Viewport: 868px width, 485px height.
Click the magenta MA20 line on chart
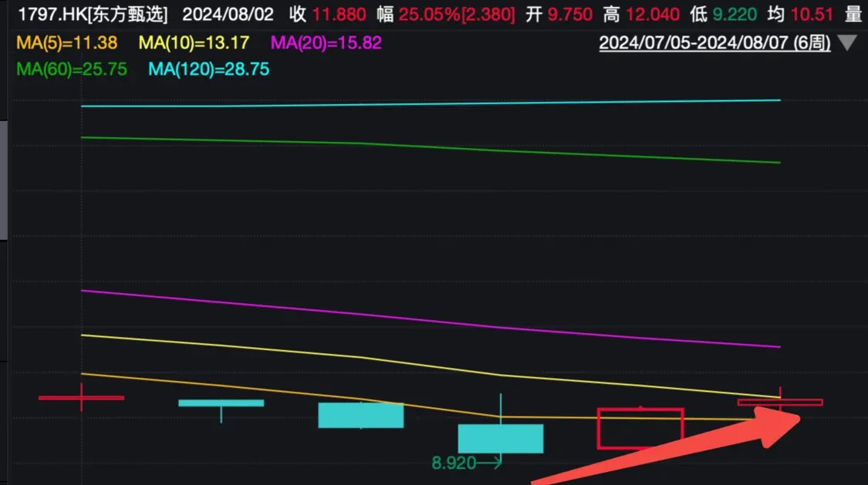[431, 320]
